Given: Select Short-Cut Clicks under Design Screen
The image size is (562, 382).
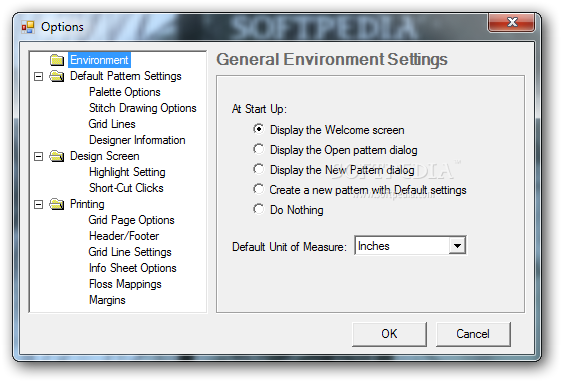Looking at the screenshot, I should point(126,188).
